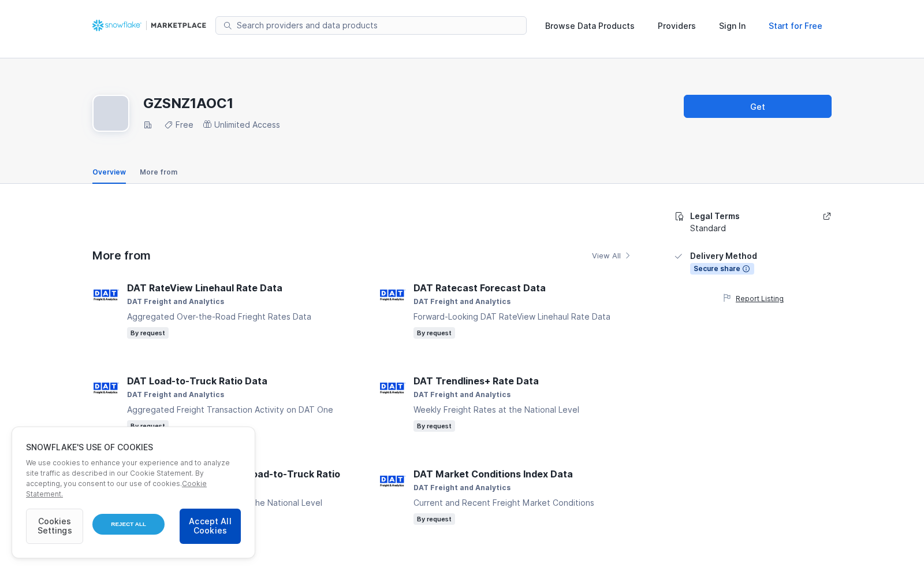Click the By request badge under RateView Linehaul

148,333
